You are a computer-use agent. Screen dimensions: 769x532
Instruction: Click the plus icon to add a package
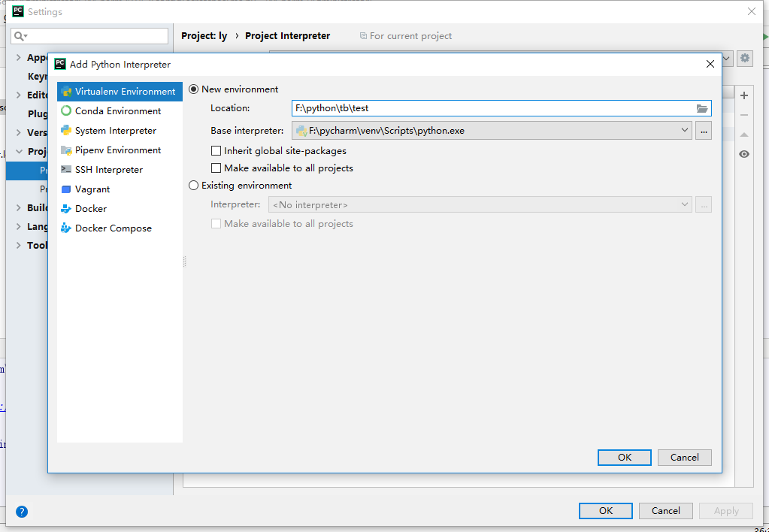pyautogui.click(x=744, y=95)
